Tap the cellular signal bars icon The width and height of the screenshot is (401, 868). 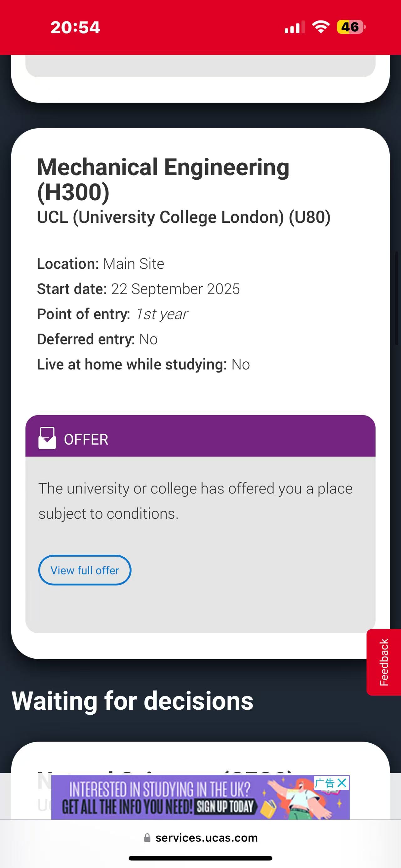(x=294, y=27)
